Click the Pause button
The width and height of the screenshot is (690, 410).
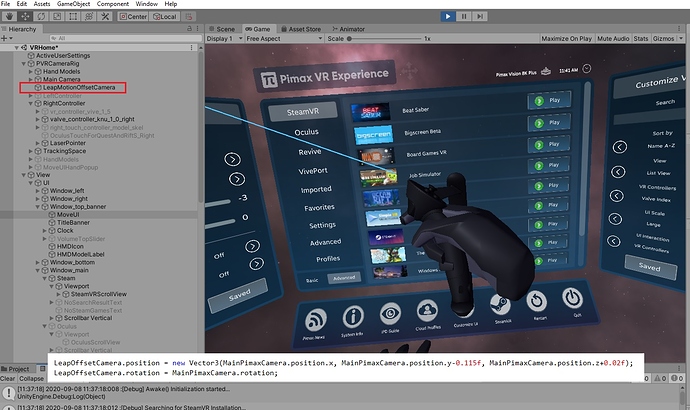463,16
